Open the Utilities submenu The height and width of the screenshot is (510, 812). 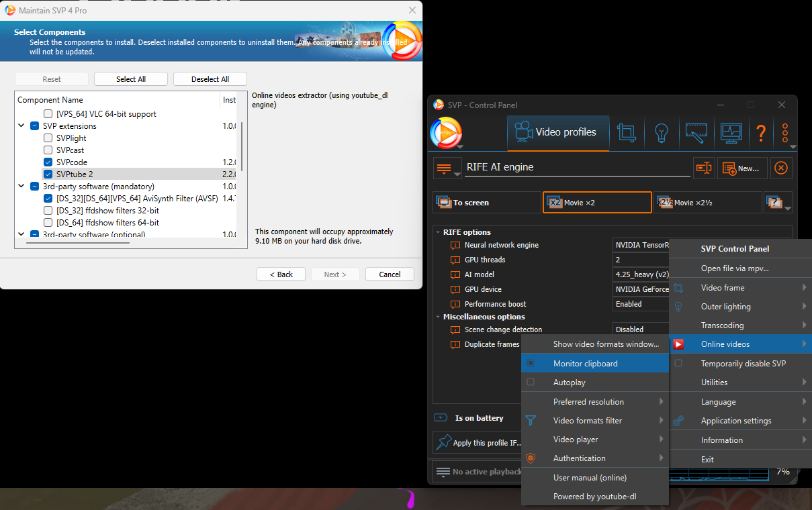tap(741, 382)
